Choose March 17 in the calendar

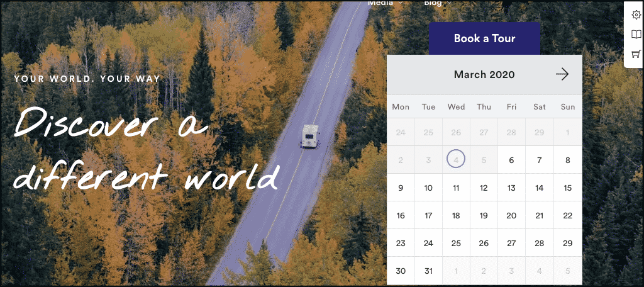[428, 215]
